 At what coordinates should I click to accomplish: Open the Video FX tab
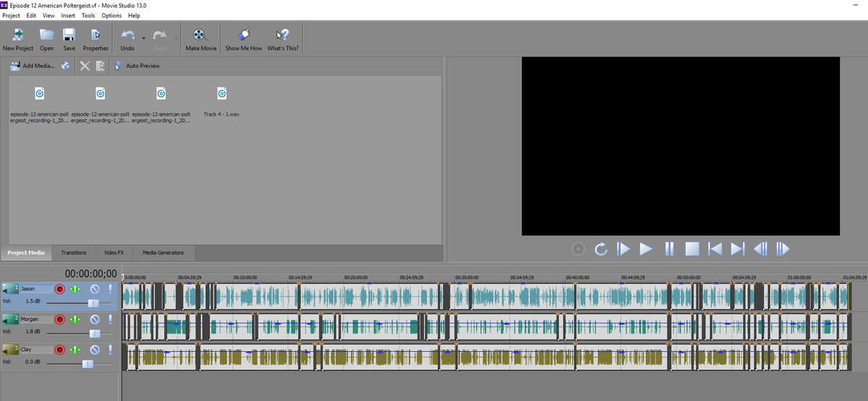114,253
